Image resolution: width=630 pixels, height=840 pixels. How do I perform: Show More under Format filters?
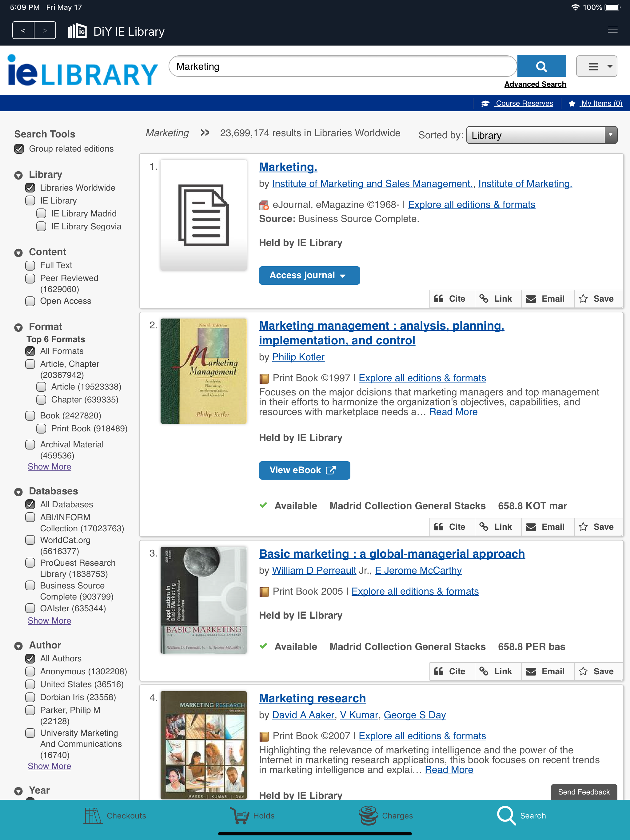50,466
